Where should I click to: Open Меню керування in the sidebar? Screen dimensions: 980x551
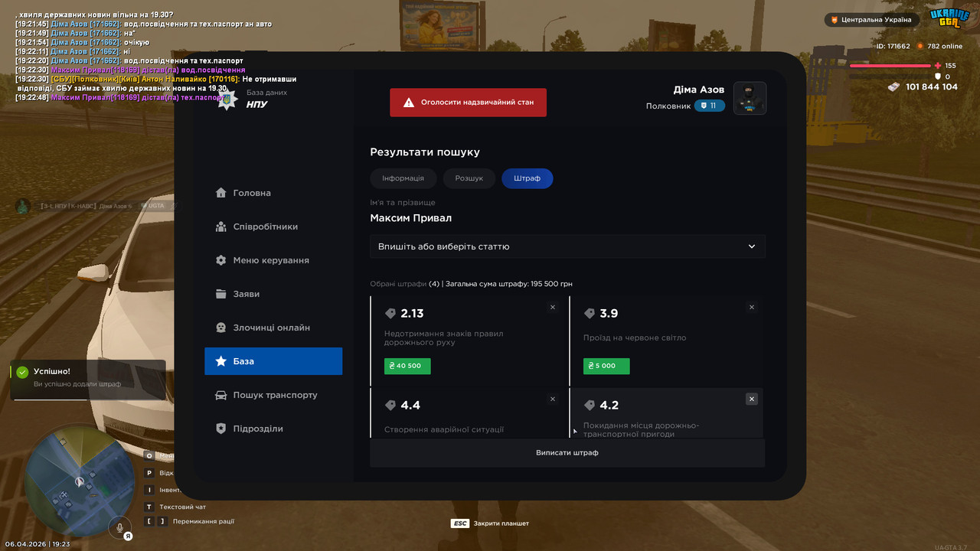click(273, 260)
